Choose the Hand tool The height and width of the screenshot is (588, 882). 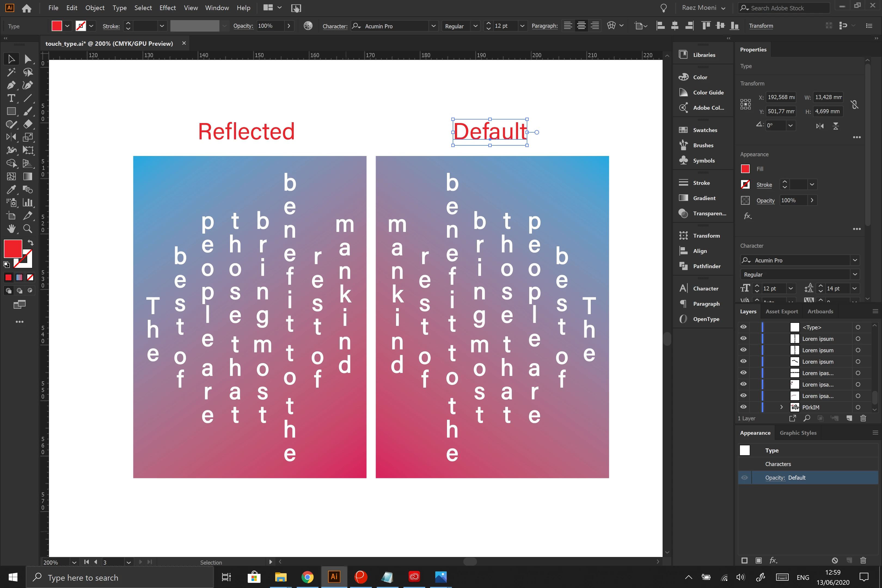(11, 229)
